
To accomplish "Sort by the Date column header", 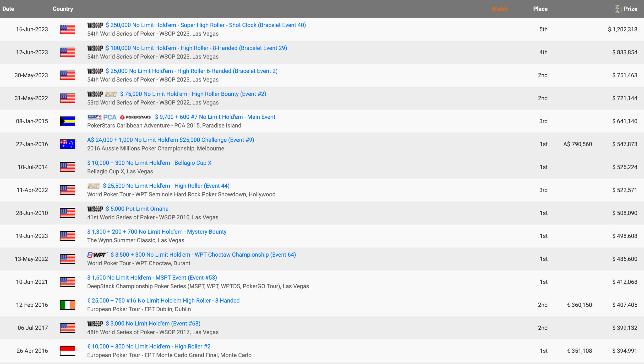I will click(8, 9).
